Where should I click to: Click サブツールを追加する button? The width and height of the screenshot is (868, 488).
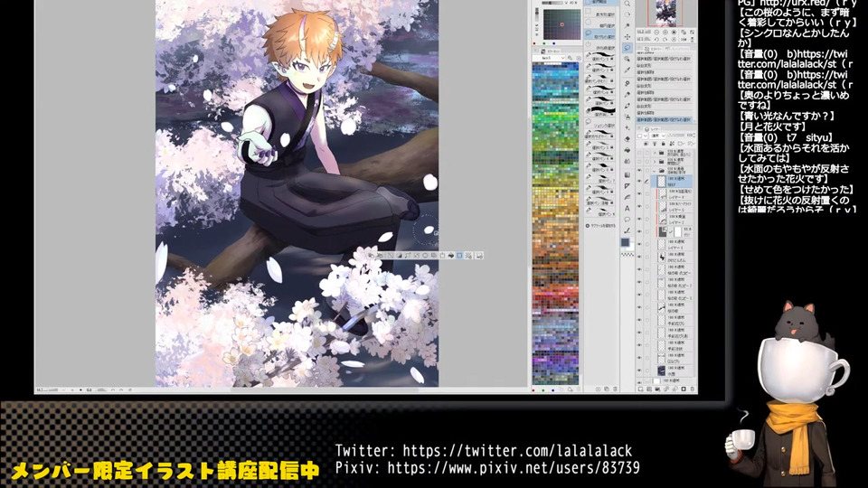point(600,226)
